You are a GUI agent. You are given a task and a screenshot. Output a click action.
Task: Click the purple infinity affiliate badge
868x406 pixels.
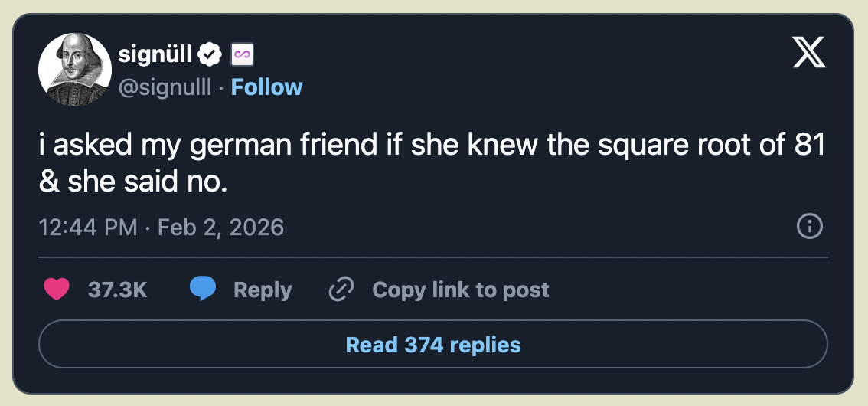(242, 54)
